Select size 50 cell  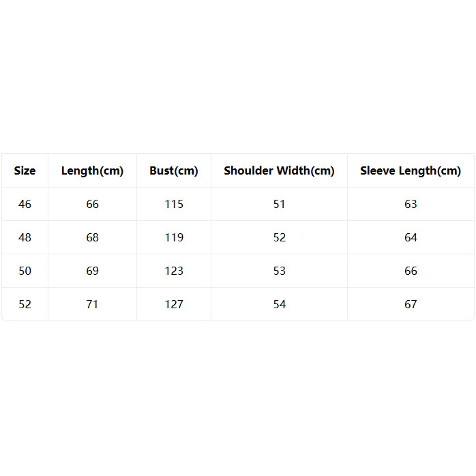pyautogui.click(x=25, y=271)
